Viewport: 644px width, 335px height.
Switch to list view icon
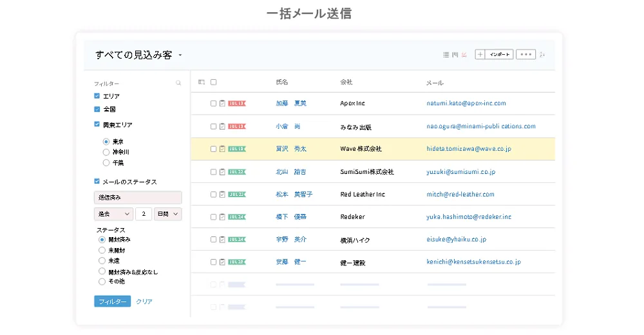pos(446,55)
